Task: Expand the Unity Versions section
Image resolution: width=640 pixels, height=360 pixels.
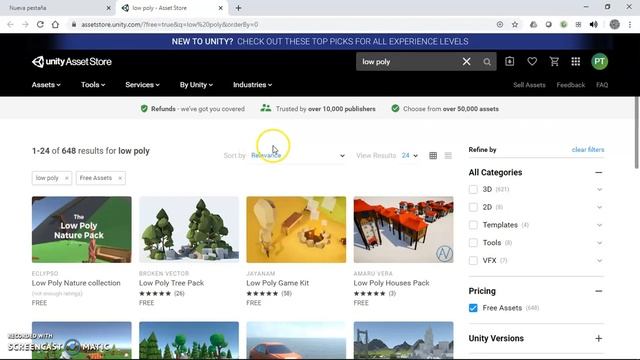Action: tap(598, 338)
